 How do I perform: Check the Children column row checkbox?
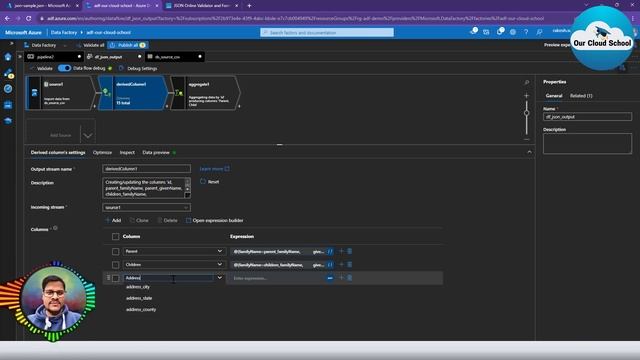click(x=116, y=265)
